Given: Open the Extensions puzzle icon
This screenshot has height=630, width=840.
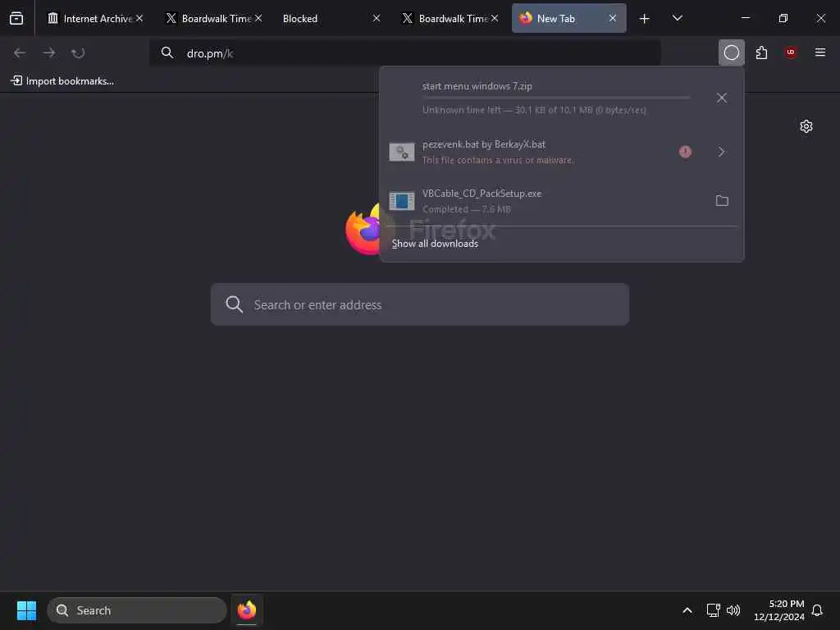Looking at the screenshot, I should coord(761,52).
